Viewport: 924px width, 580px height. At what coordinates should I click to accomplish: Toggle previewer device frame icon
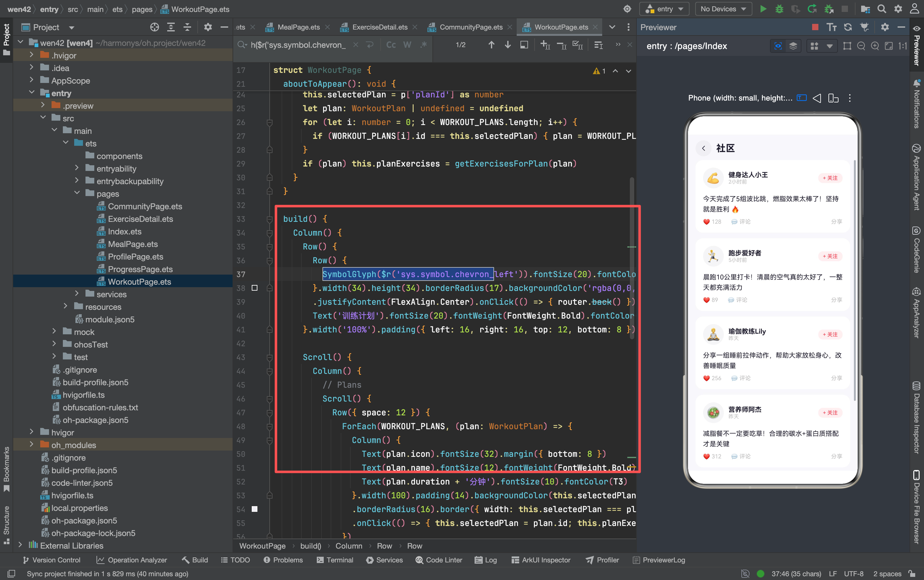(x=847, y=46)
